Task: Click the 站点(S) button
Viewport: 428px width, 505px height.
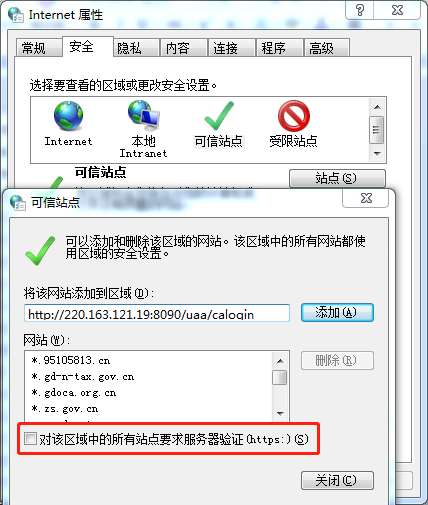Action: point(337,178)
